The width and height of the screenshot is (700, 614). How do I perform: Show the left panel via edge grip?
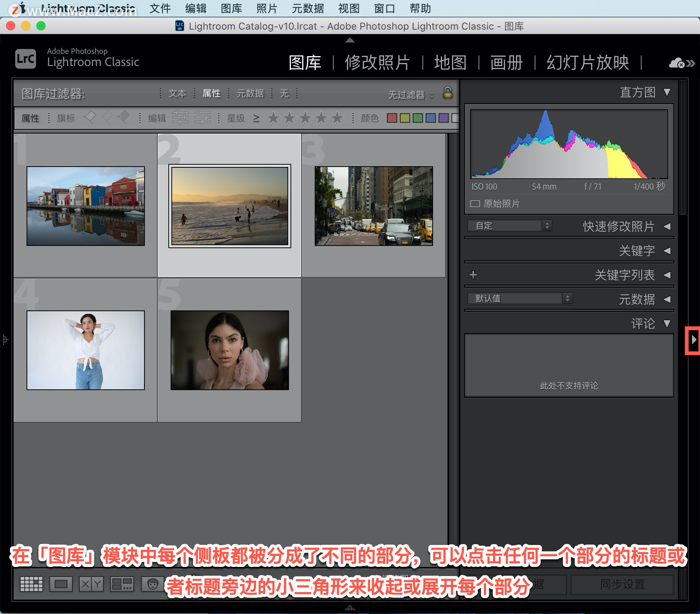(x=5, y=339)
